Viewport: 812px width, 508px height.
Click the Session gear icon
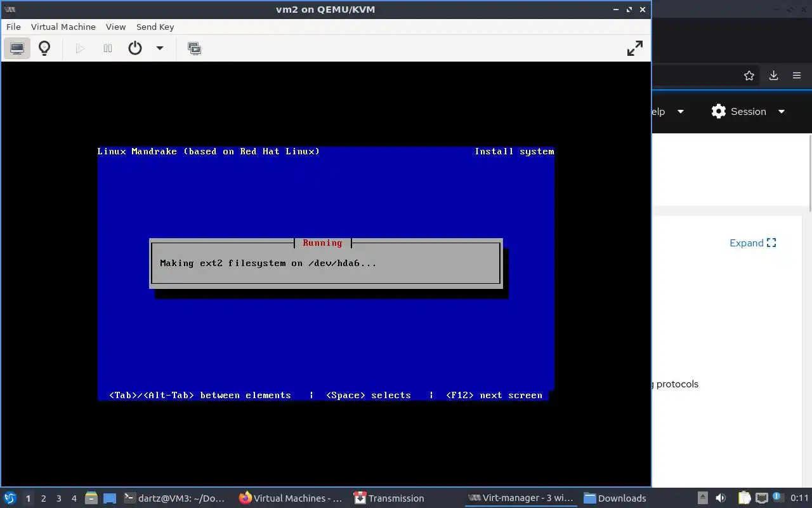[719, 112]
